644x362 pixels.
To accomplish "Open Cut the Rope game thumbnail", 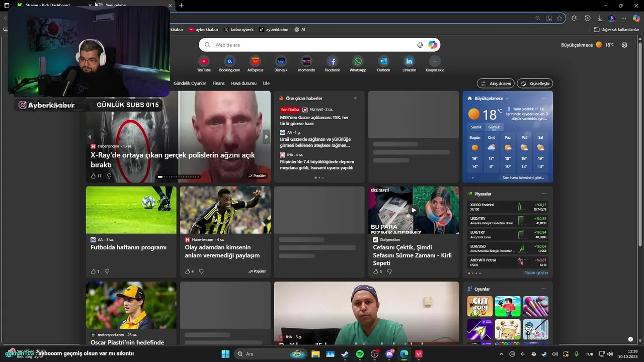I will click(x=479, y=306).
